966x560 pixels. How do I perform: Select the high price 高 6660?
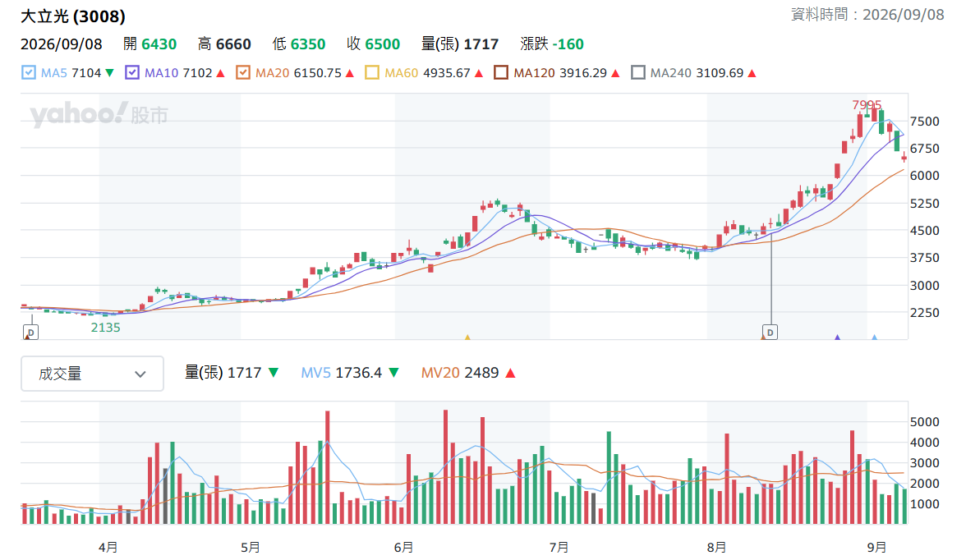point(224,44)
